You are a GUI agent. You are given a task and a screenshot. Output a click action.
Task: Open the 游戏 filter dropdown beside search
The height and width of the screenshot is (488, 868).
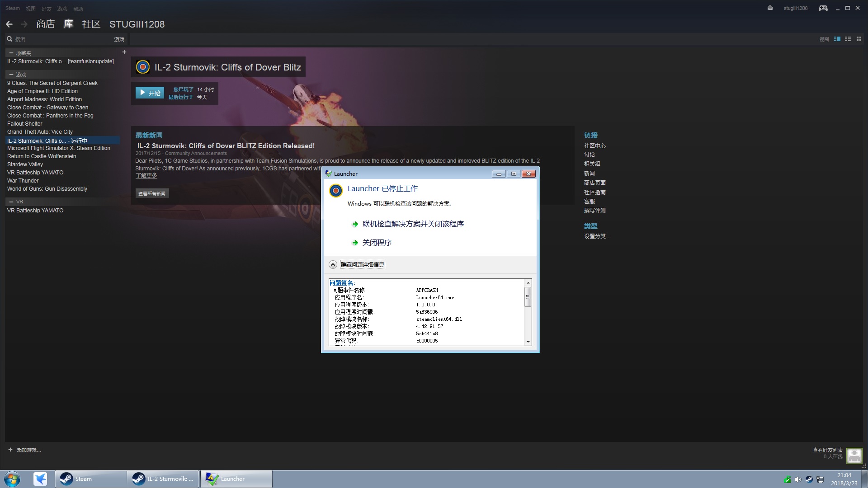coord(119,40)
